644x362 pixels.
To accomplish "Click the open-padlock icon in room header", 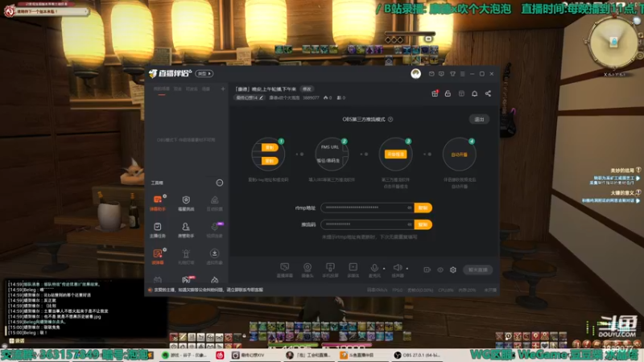I will (448, 93).
